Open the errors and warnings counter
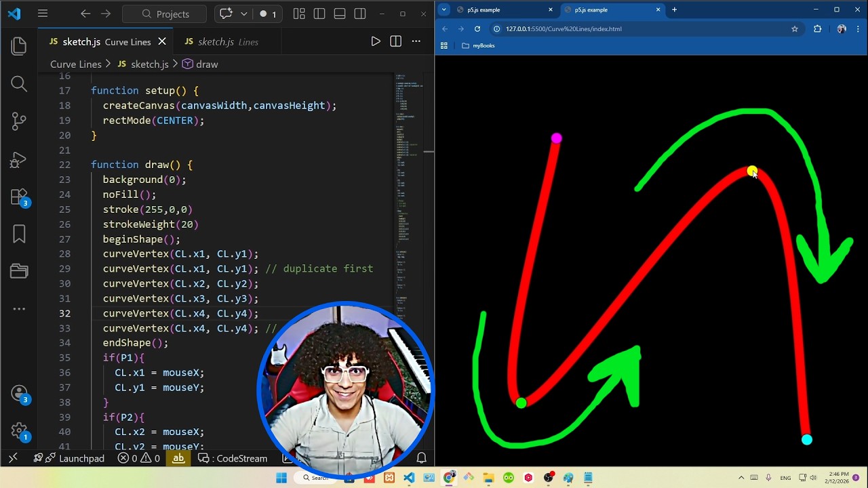 tap(139, 458)
